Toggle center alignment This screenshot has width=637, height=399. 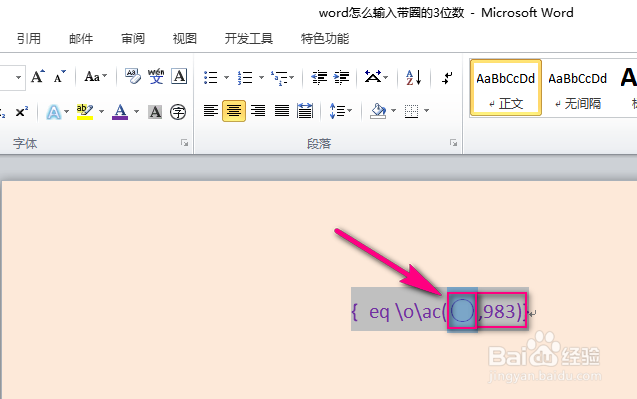pos(234,111)
